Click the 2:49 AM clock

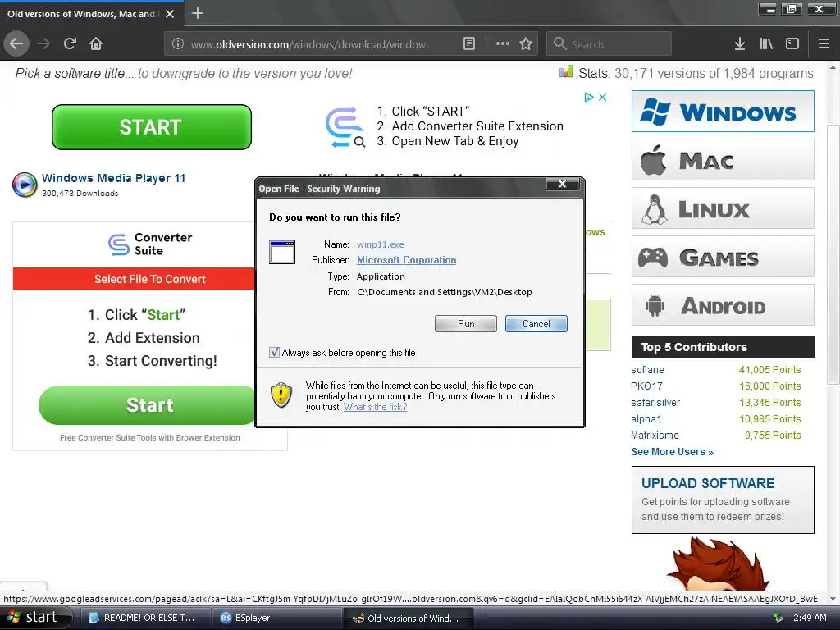[810, 618]
